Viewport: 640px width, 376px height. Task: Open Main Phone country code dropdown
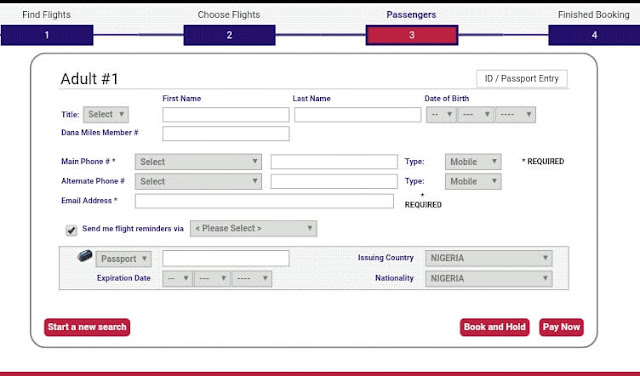pos(198,162)
